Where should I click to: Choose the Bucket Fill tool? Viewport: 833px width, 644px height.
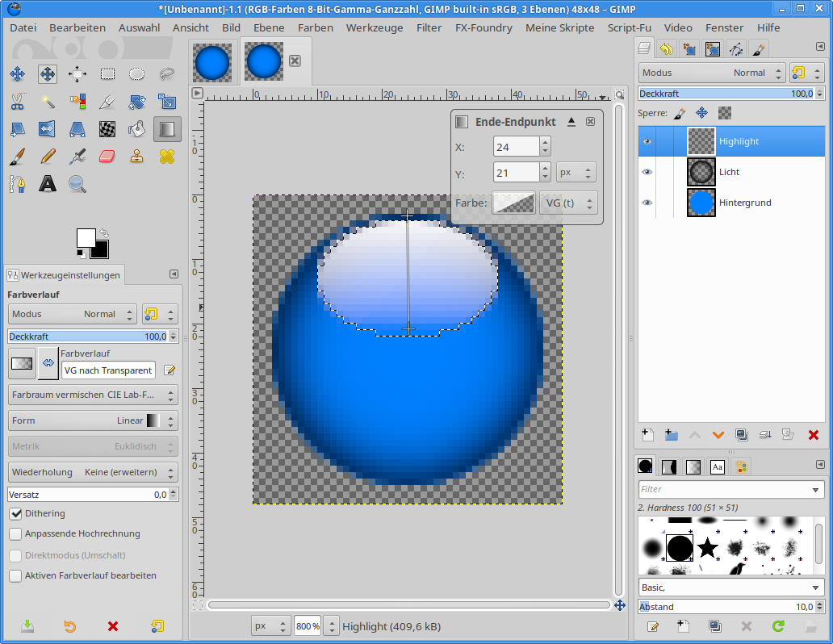[x=136, y=128]
